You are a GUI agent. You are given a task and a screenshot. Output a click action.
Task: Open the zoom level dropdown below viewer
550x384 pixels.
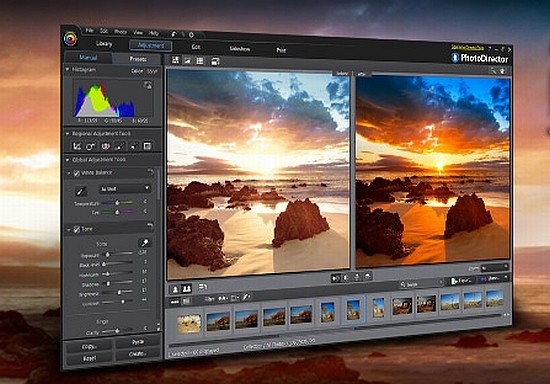495,268
